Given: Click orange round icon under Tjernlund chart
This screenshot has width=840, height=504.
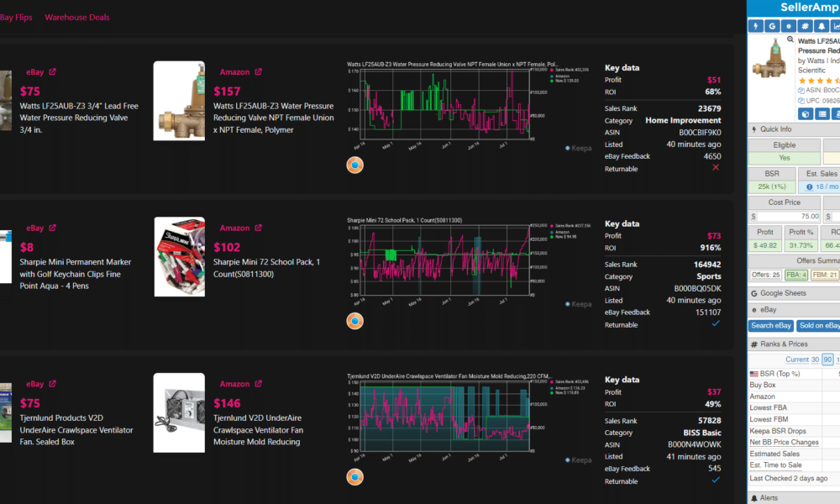Looking at the screenshot, I should pos(354,476).
